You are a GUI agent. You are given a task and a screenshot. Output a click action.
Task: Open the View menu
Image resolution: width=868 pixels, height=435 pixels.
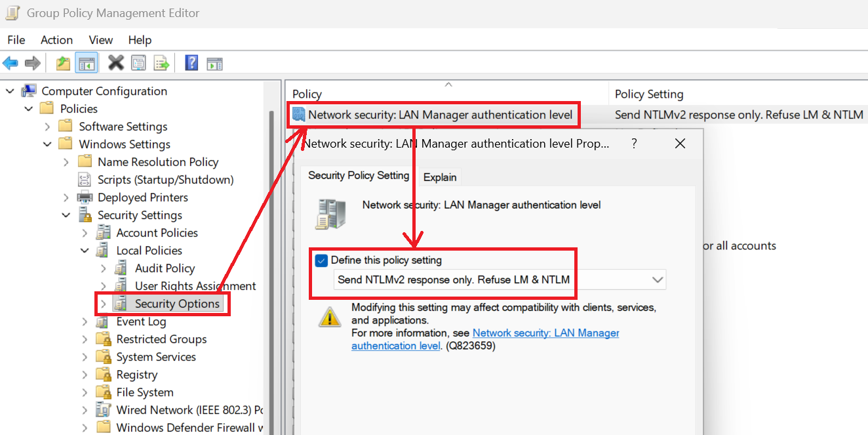click(x=100, y=39)
